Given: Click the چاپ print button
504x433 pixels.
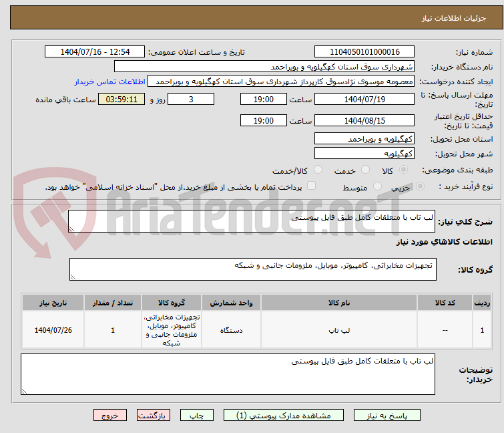Looking at the screenshot, I should pos(197,416).
